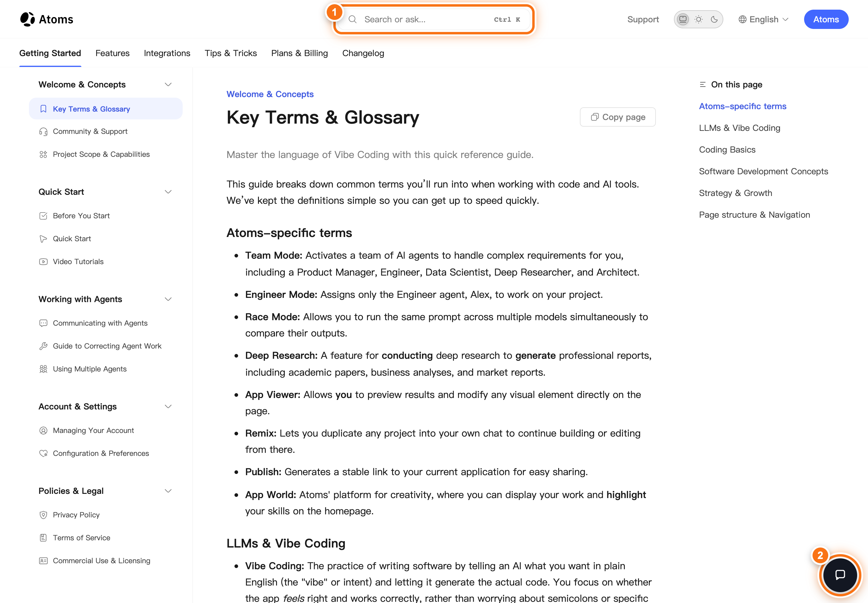This screenshot has width=868, height=603.
Task: Open the Changelog tab
Action: 363,53
